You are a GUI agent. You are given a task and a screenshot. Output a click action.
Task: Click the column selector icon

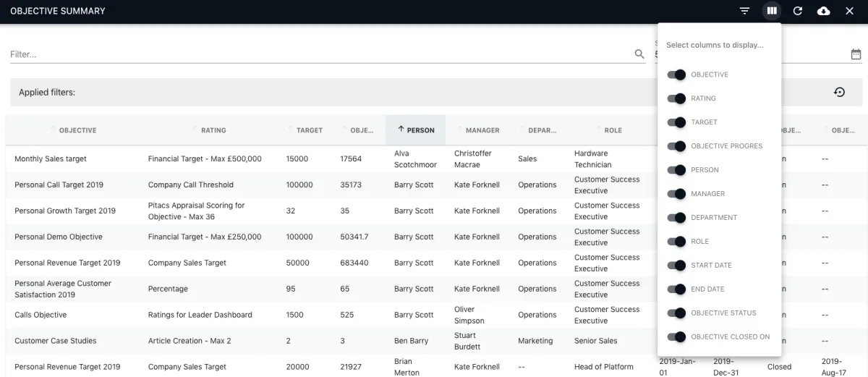[772, 11]
